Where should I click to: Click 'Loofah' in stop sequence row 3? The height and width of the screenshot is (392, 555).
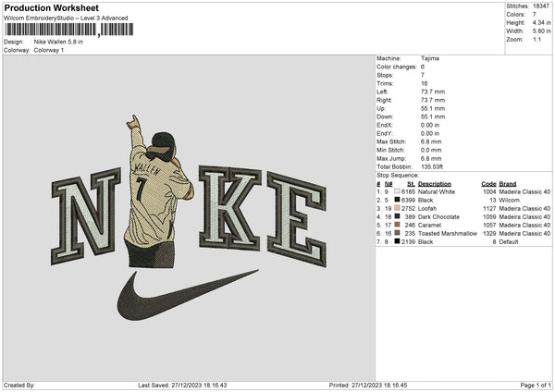pyautogui.click(x=427, y=208)
